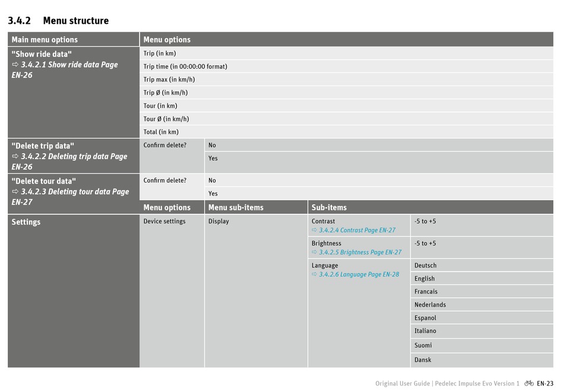Image resolution: width=564 pixels, height=392 pixels.
Task: Click the 3.4.2 Menu structure heading
Action: click(58, 21)
